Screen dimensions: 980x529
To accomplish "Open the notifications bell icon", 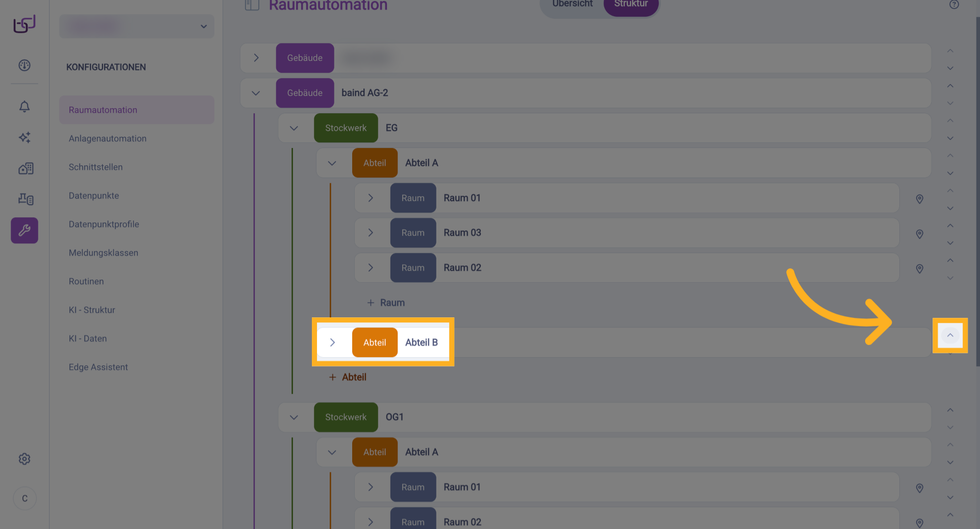I will click(x=24, y=106).
